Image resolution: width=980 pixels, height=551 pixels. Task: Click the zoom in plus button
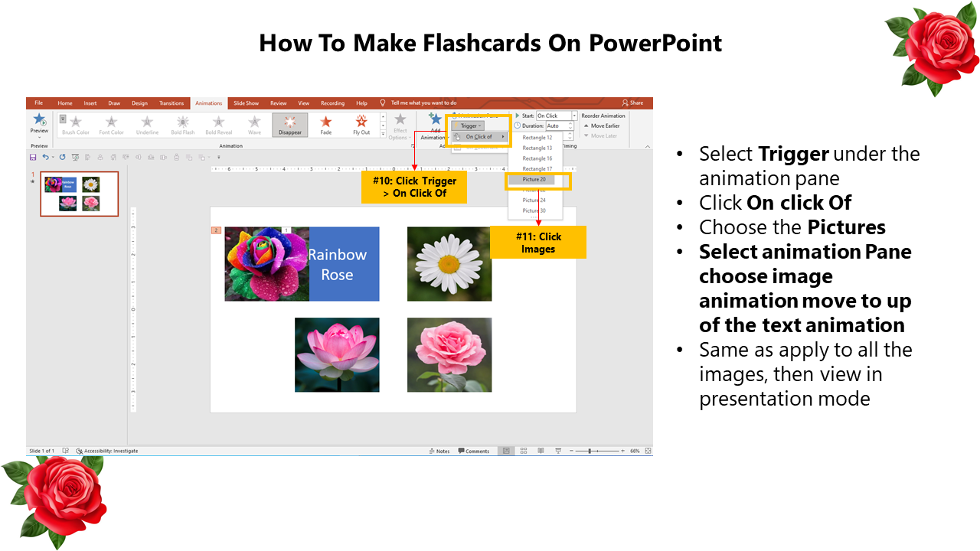(623, 451)
